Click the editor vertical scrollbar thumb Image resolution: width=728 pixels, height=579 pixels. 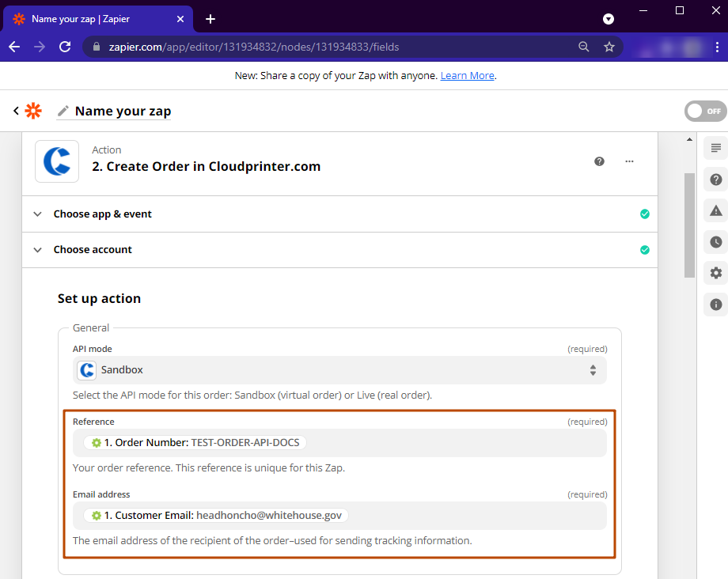click(689, 225)
